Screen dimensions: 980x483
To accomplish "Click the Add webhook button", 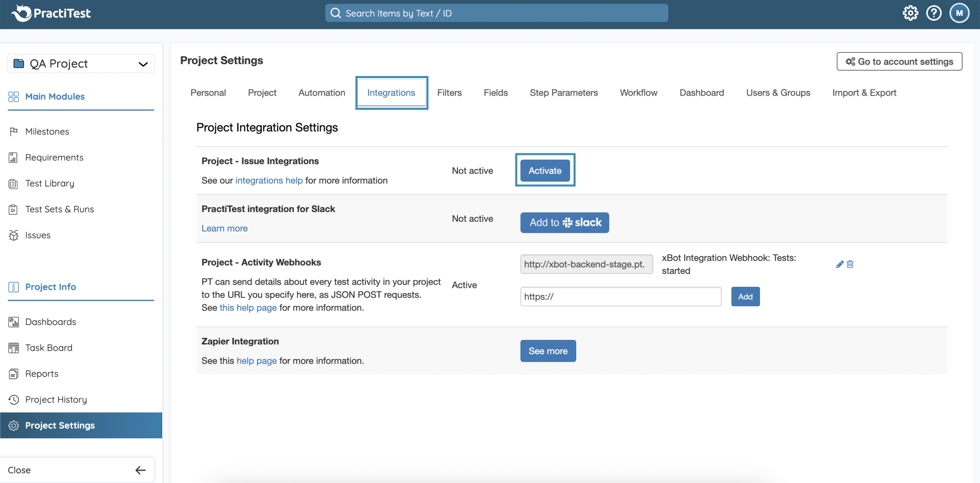I will (x=745, y=296).
